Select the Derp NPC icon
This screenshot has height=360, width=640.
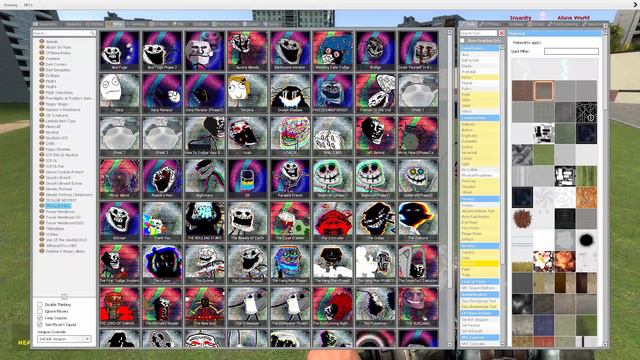[x=119, y=93]
